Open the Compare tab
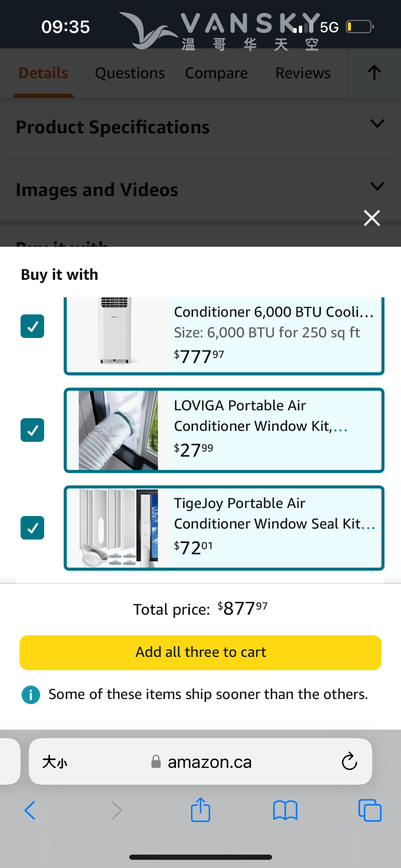Screen dimensions: 401x868 click(x=217, y=73)
